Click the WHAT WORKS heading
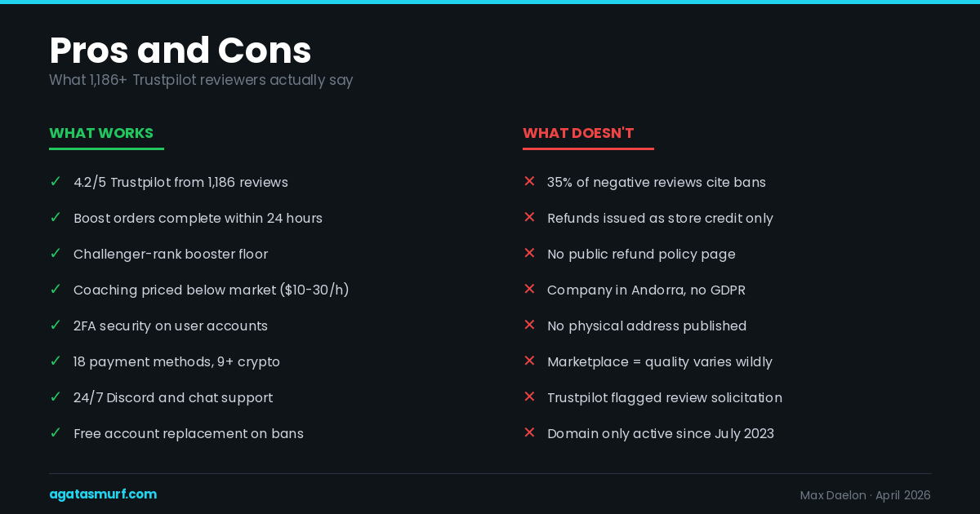This screenshot has width=980, height=514. point(101,133)
